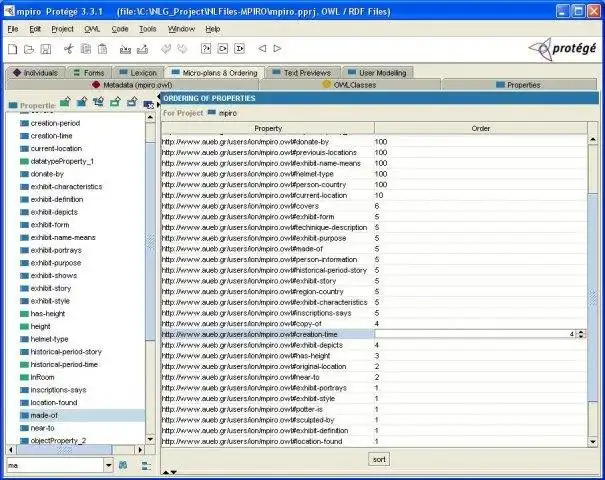Click the toolbar box icon with C arrow
This screenshot has height=480, width=605.
223,49
